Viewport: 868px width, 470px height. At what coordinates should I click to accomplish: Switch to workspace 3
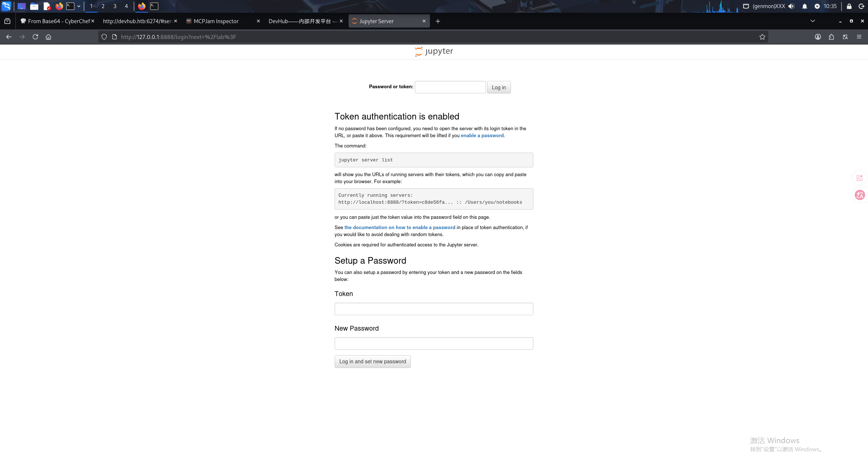coord(115,6)
